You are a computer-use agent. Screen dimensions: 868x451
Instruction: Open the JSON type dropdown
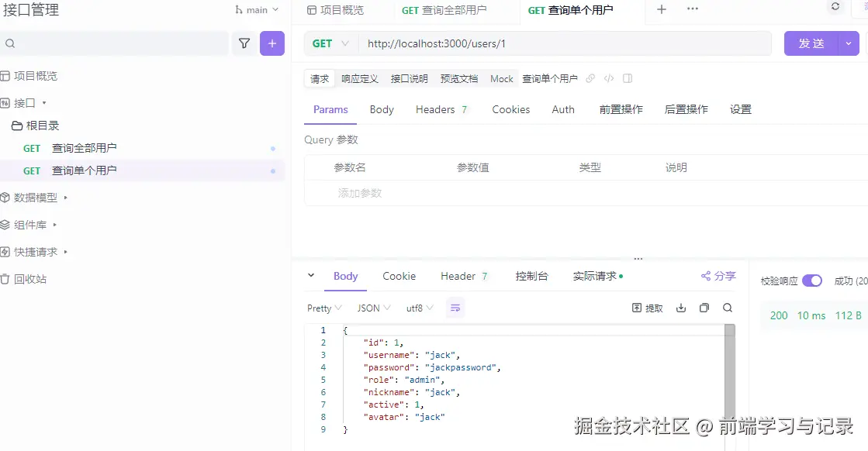click(x=374, y=308)
